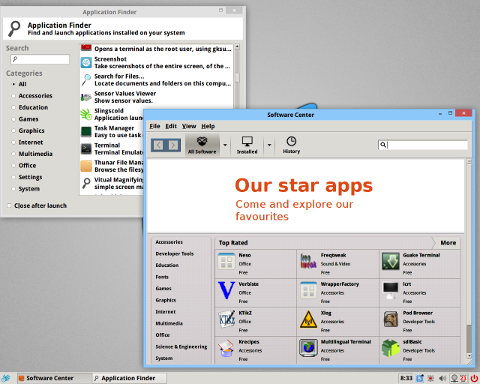Open the Edit menu
This screenshot has height=384, width=480.
pyautogui.click(x=171, y=126)
